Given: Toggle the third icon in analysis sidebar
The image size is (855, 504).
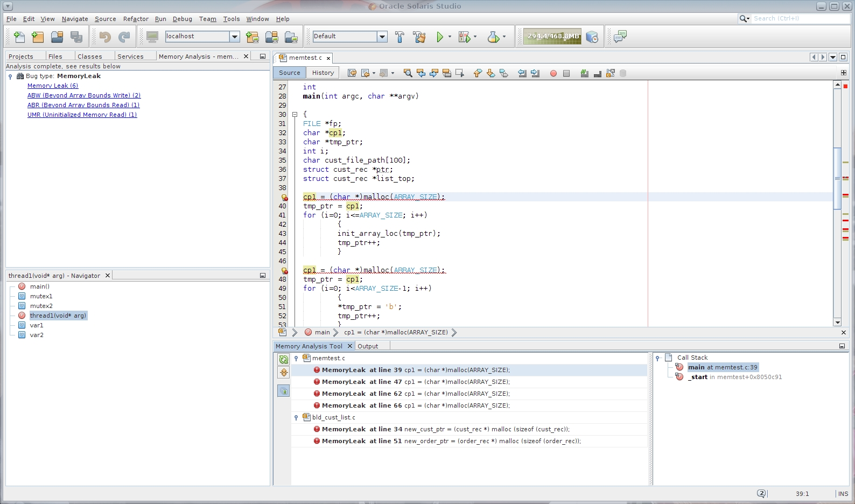Looking at the screenshot, I should [283, 391].
